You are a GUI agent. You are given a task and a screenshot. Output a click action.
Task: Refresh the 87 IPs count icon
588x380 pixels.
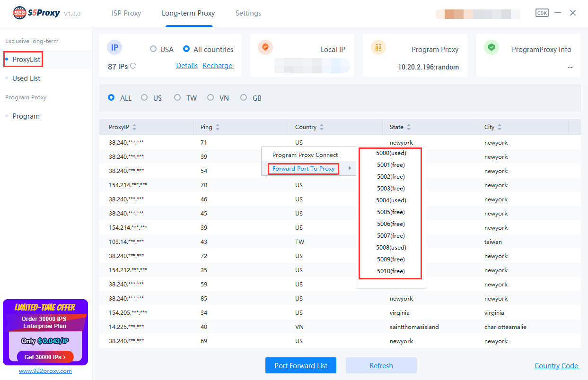coord(133,66)
